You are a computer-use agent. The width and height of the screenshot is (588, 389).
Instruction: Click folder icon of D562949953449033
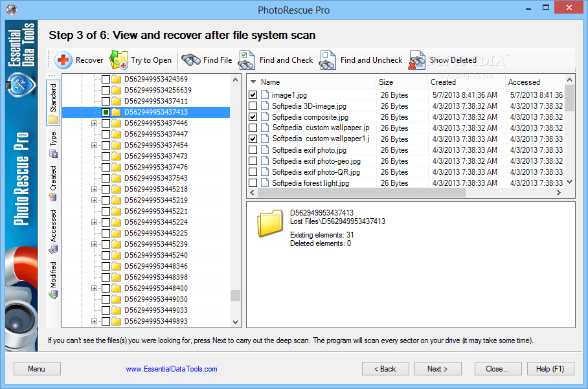point(117,310)
